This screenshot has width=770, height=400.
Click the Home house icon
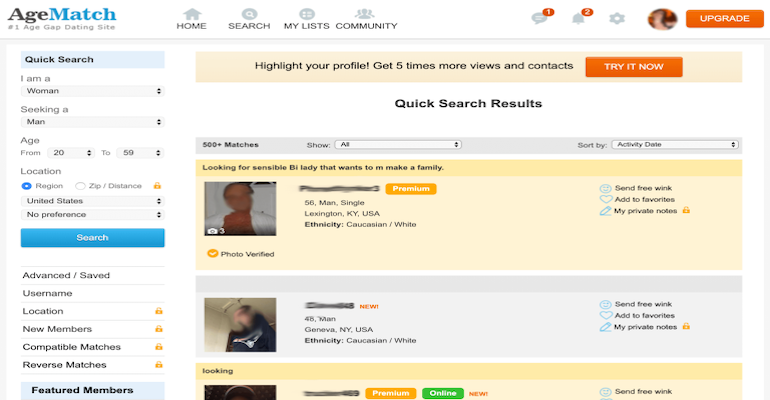tap(191, 14)
